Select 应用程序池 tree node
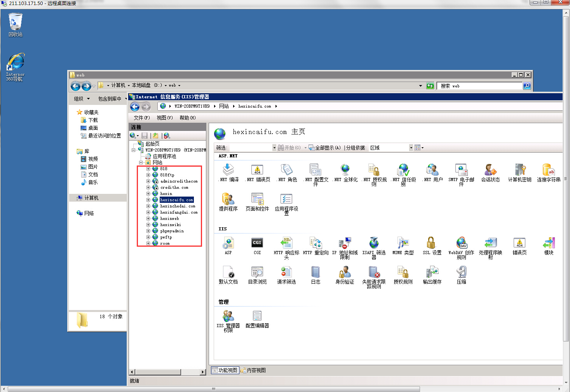Viewport: 570px width, 392px height. 164,156
